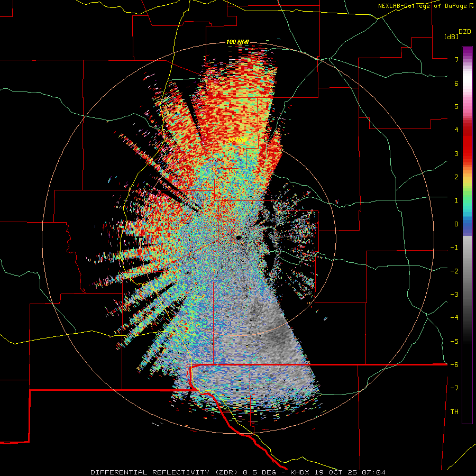Click the purple top of the color bar
The image size is (476, 476).
pyautogui.click(x=467, y=52)
